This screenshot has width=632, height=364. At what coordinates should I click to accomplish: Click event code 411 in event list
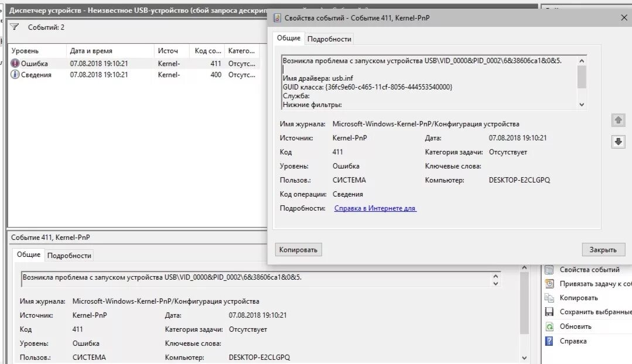[x=216, y=64]
